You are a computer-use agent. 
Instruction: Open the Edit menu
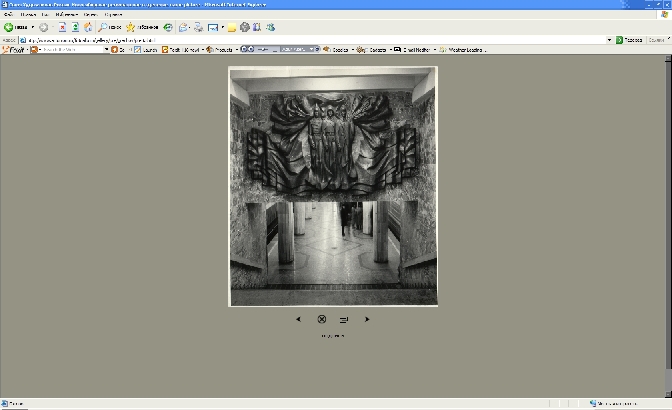(28, 15)
